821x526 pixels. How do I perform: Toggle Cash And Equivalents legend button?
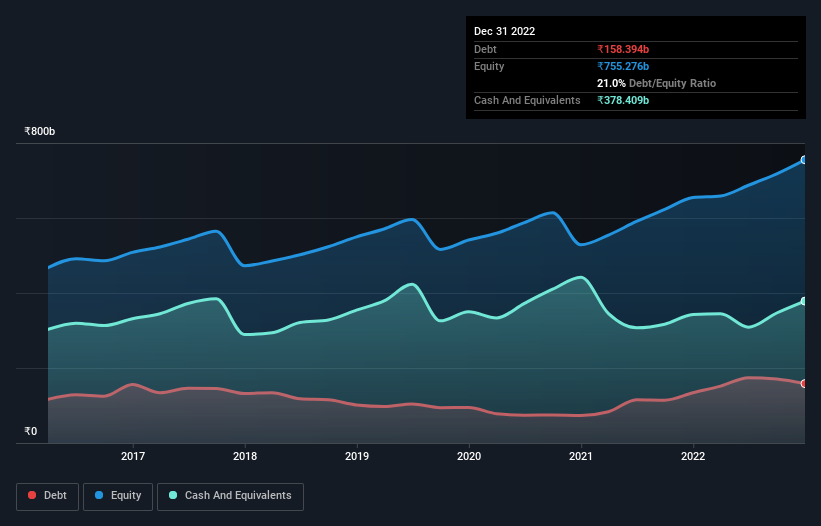(x=230, y=496)
